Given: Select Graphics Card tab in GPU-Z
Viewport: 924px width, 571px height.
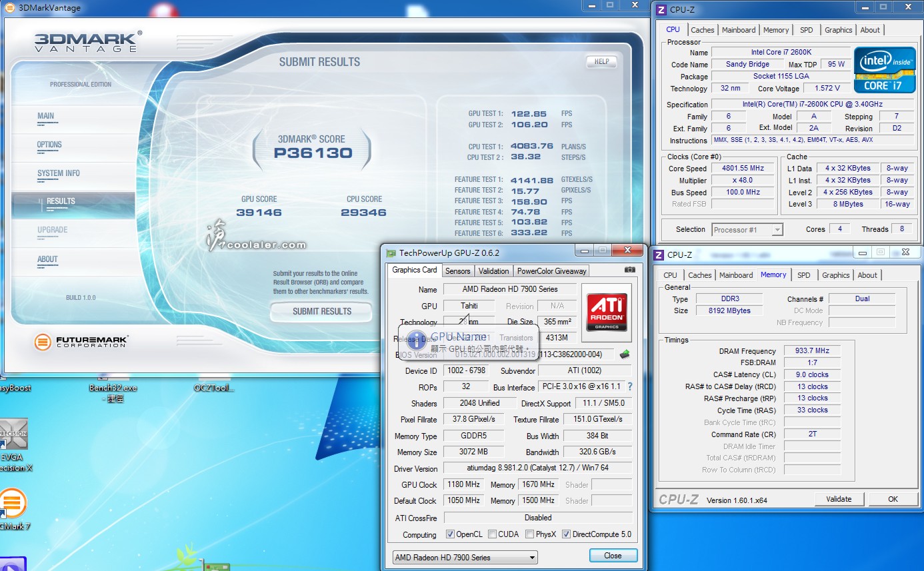Looking at the screenshot, I should click(x=415, y=270).
